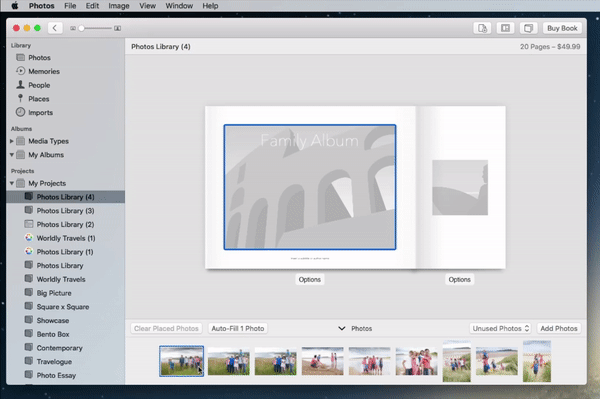The image size is (600, 399).
Task: Open the File menu
Action: tap(70, 6)
